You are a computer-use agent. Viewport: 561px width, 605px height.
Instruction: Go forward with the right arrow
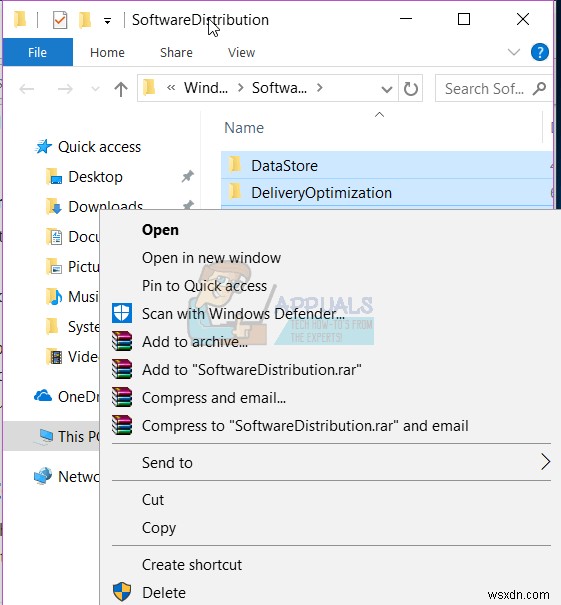click(65, 89)
